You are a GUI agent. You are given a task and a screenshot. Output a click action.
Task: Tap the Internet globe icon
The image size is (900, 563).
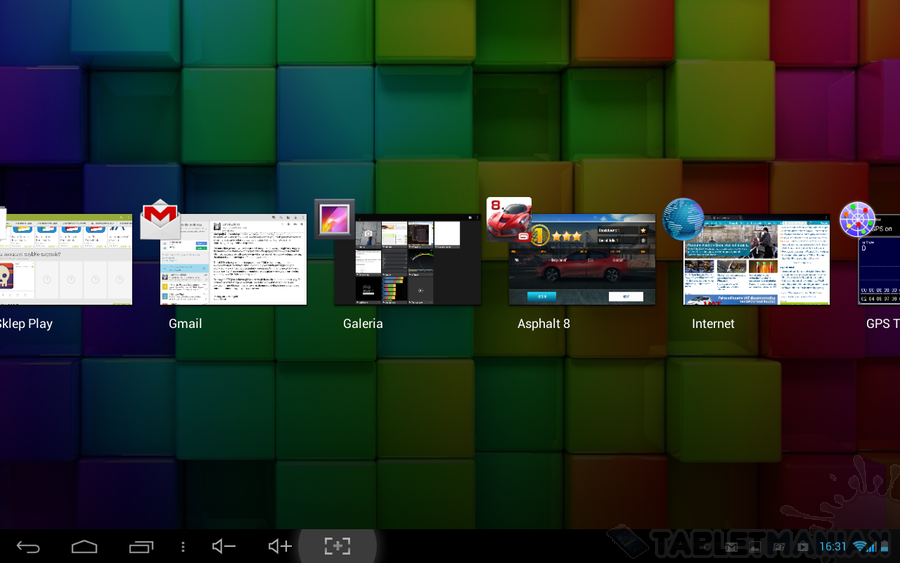683,219
